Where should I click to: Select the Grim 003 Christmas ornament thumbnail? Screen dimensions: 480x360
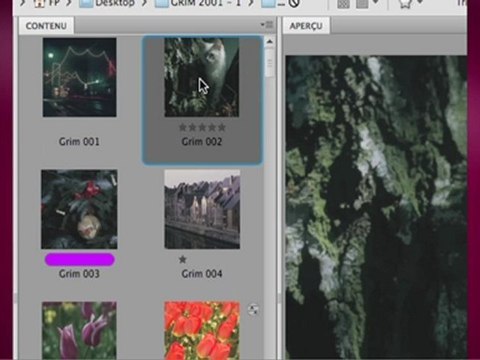click(79, 209)
